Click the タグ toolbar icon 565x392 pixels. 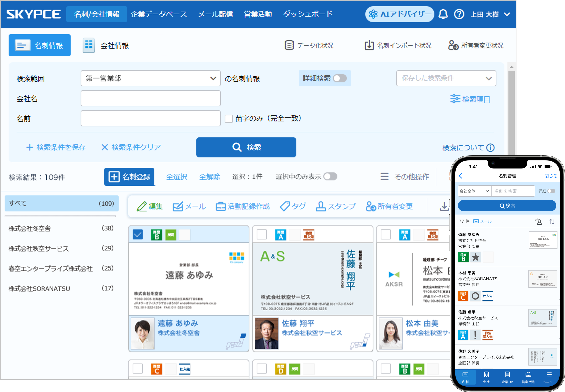click(293, 206)
